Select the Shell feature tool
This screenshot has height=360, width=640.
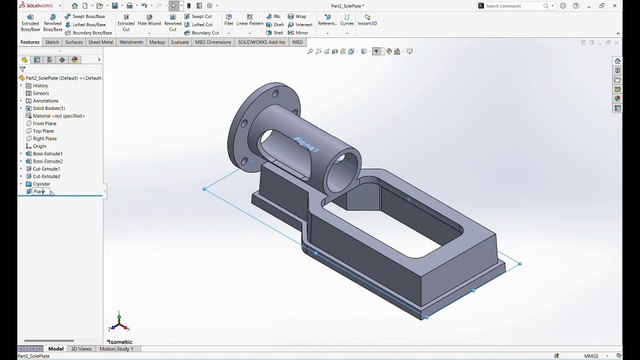[x=275, y=33]
